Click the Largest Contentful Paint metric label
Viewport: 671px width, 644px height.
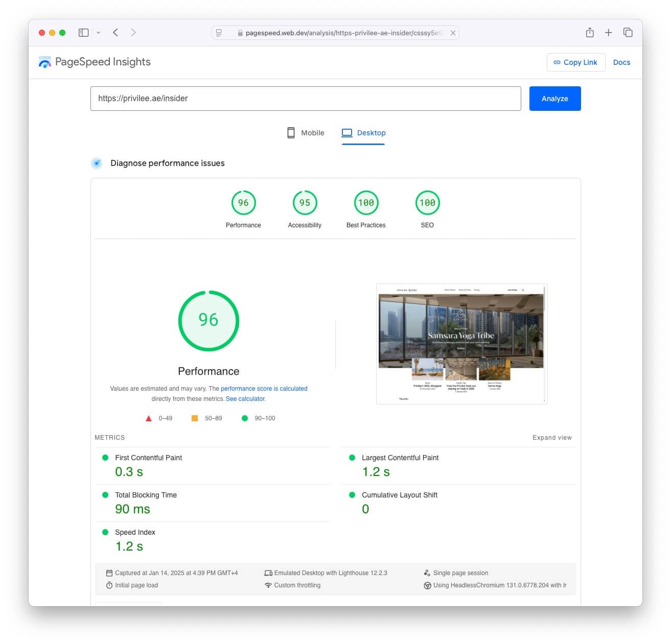(400, 458)
